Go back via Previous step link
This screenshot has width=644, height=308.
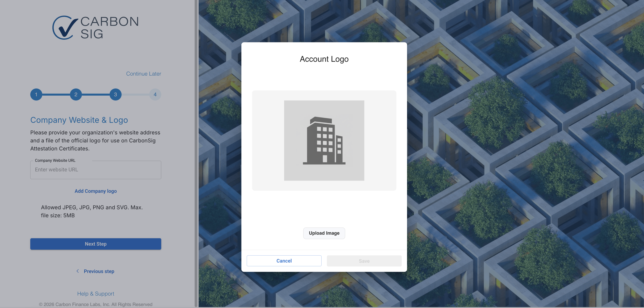pos(99,271)
